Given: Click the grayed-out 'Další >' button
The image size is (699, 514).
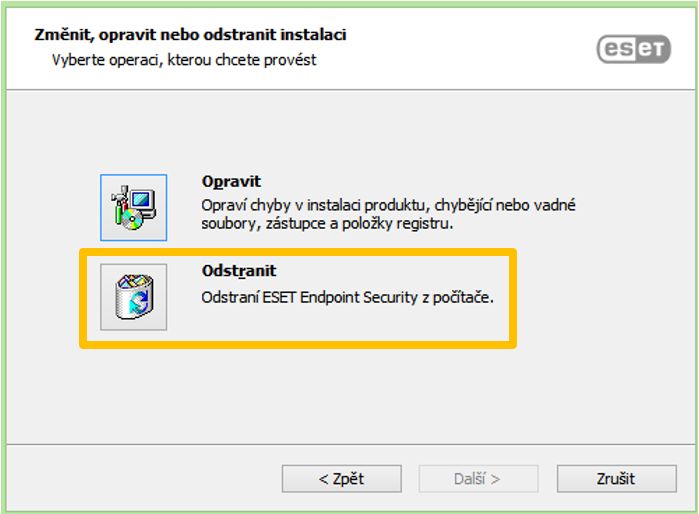Looking at the screenshot, I should [478, 479].
